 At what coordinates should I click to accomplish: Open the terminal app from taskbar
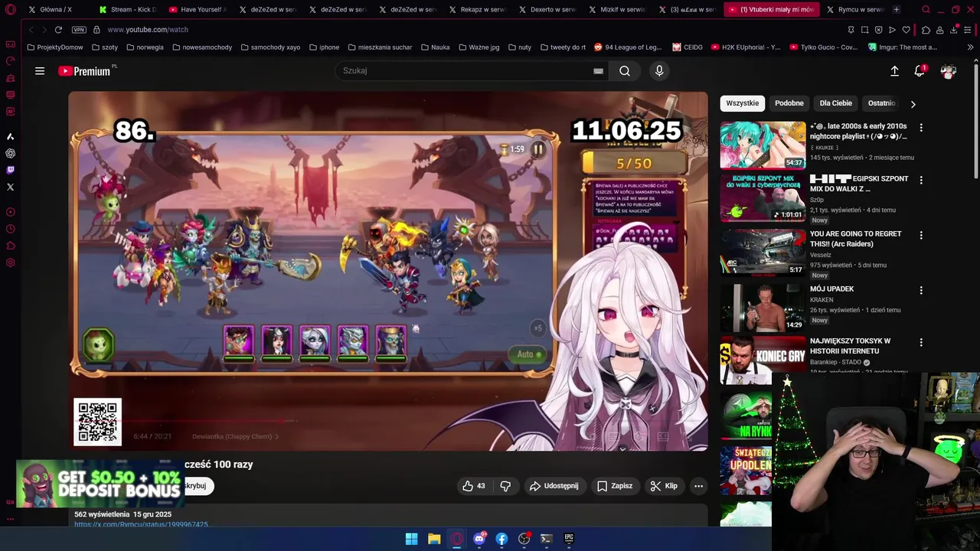click(546, 539)
